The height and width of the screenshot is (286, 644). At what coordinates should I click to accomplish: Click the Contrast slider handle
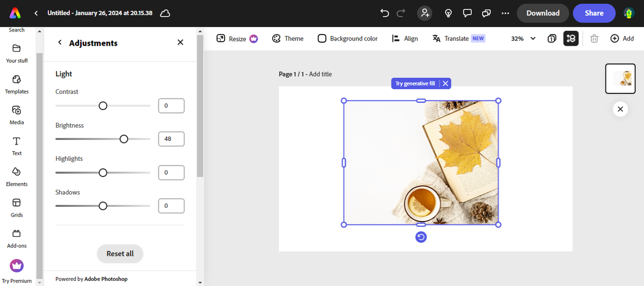[103, 105]
